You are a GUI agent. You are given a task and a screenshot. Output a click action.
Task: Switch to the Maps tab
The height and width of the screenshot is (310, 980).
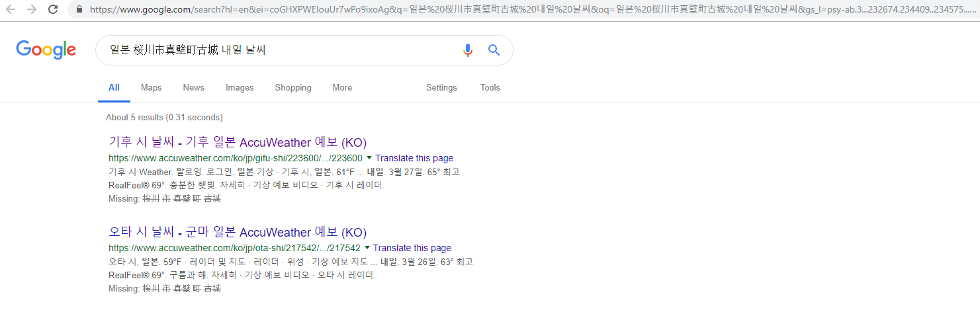(151, 88)
